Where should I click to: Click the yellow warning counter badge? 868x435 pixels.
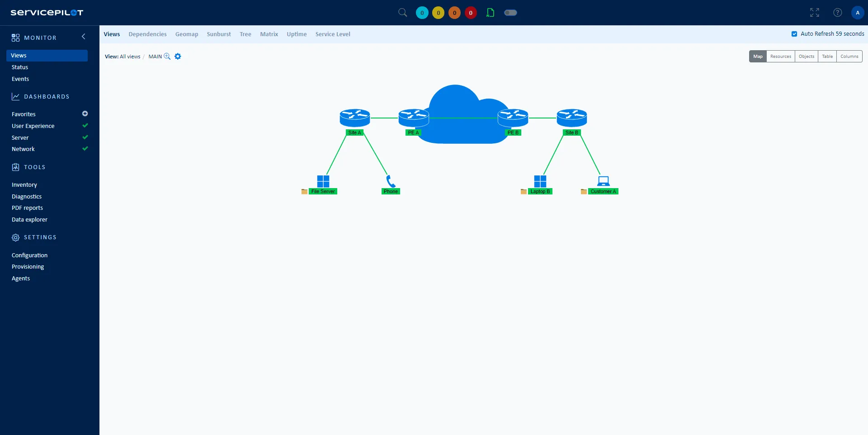pyautogui.click(x=438, y=13)
